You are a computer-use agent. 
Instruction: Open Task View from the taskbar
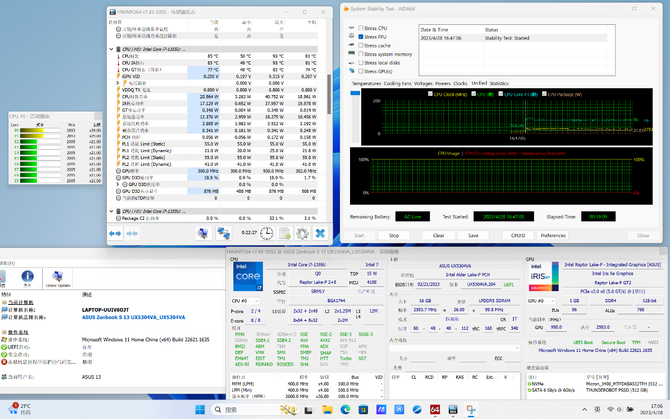click(x=309, y=410)
